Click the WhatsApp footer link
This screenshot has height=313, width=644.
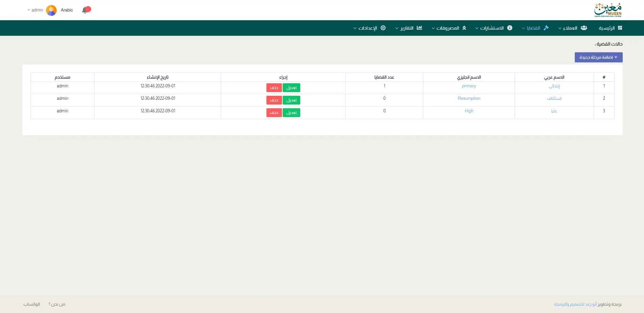[x=32, y=304]
